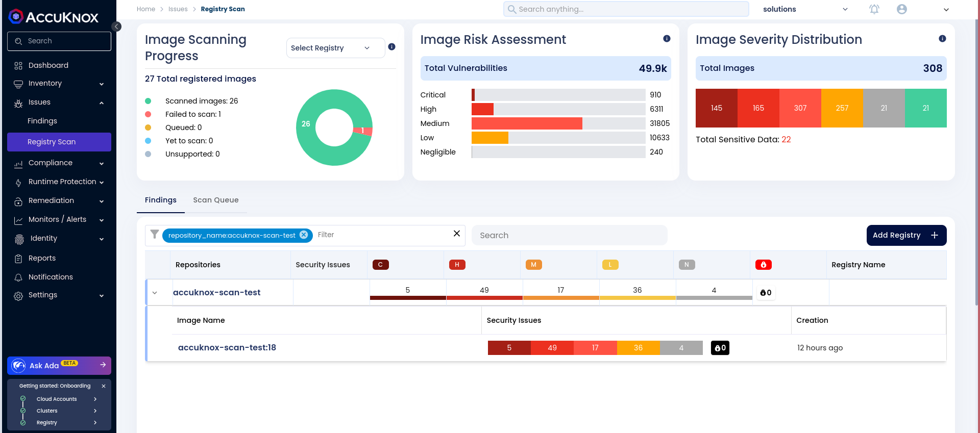Click the AccuKnox logo
The image size is (980, 433).
tap(54, 17)
